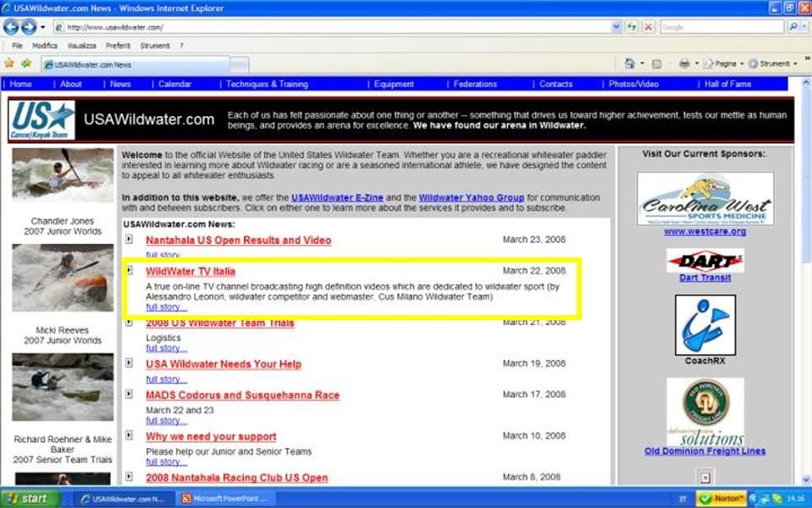Click the Refresh page icon
This screenshot has width=812, height=508.
[632, 27]
